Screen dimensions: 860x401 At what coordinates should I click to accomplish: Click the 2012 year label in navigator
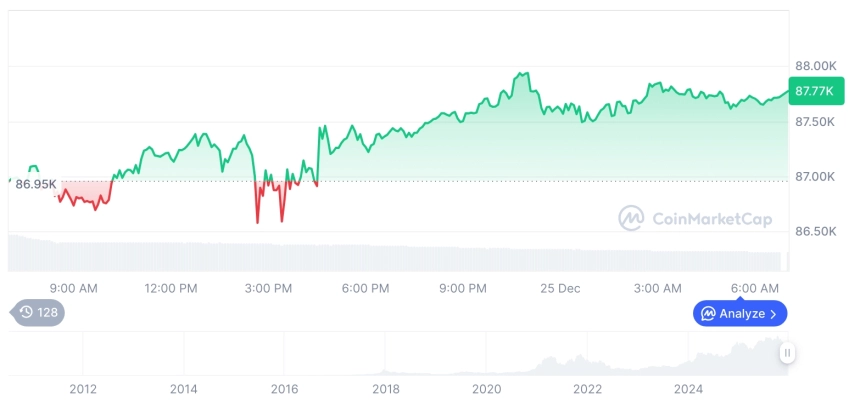point(83,389)
